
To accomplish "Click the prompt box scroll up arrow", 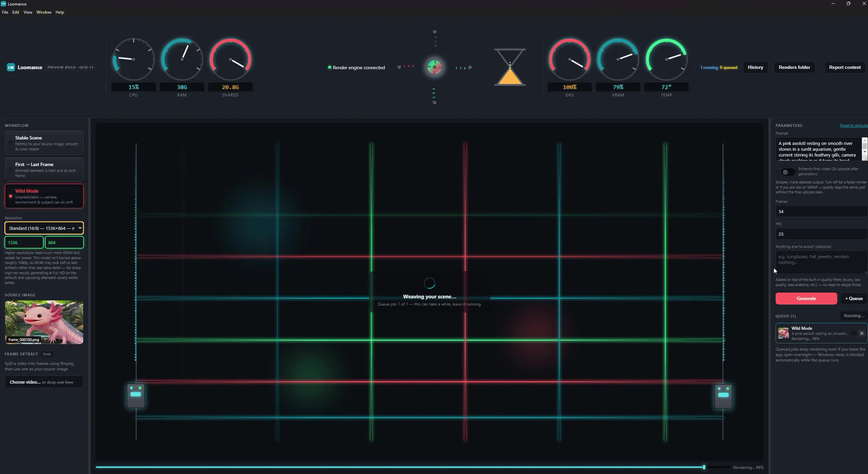I will 865,140.
